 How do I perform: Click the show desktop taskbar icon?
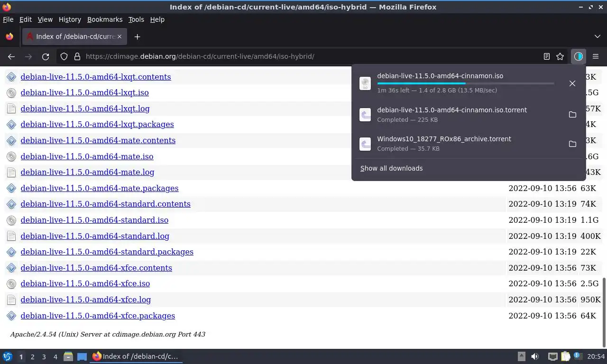82,356
